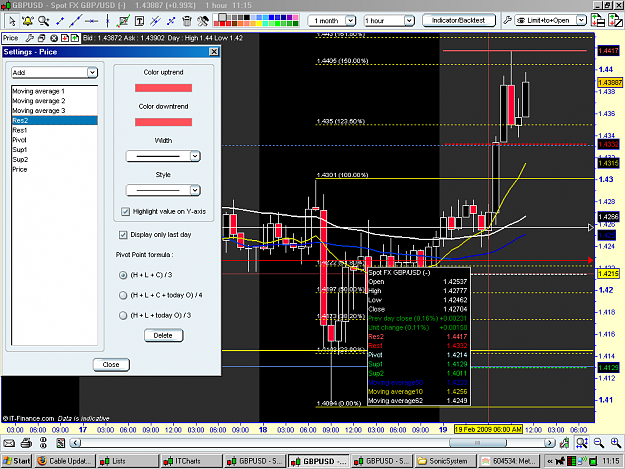Click the Color uptrend swatch

point(163,88)
